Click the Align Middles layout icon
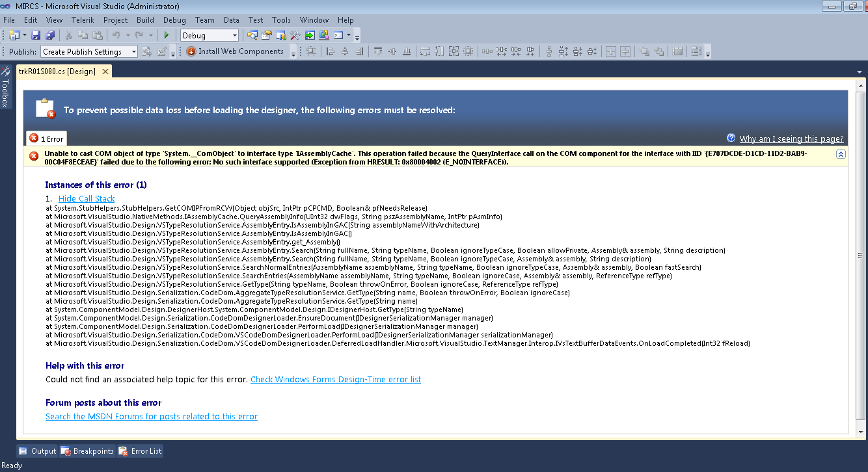Image resolution: width=868 pixels, height=472 pixels. 392,51
